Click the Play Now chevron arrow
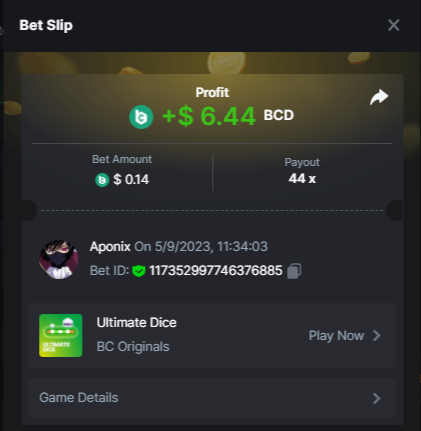Viewport: 421px width, 431px height. coord(377,335)
